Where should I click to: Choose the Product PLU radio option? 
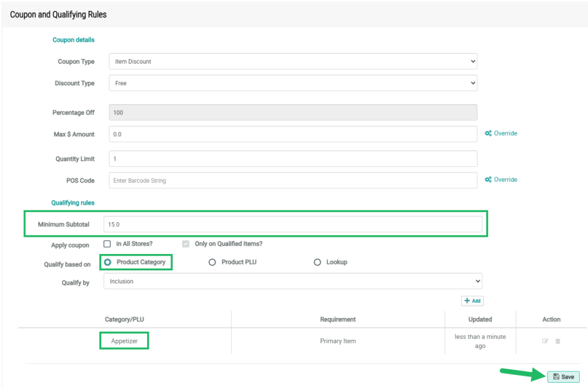coord(212,262)
